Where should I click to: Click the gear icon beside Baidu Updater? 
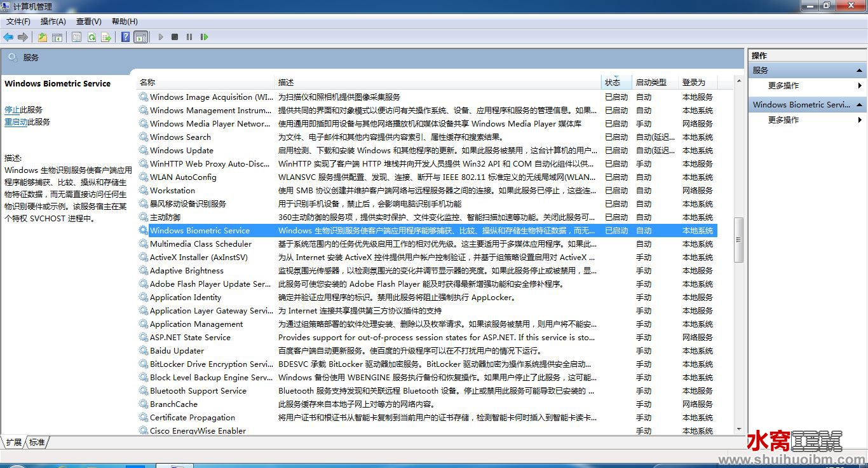pyautogui.click(x=144, y=351)
